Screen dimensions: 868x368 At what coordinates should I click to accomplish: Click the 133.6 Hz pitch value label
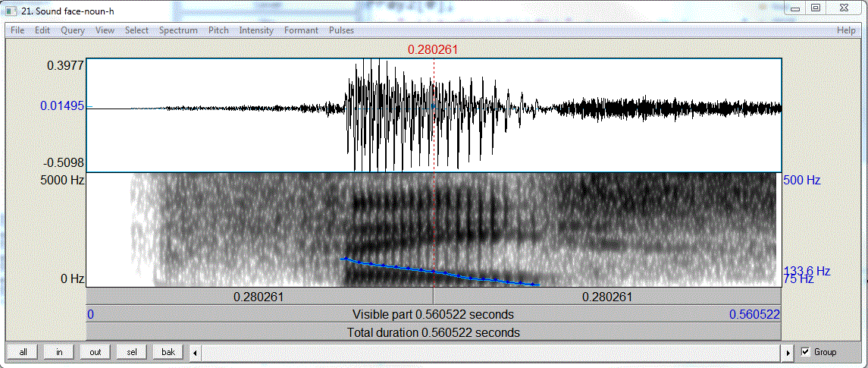tap(807, 271)
